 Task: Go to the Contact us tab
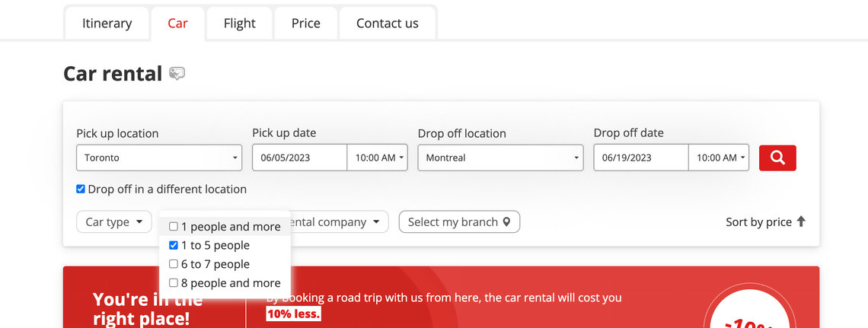point(388,24)
